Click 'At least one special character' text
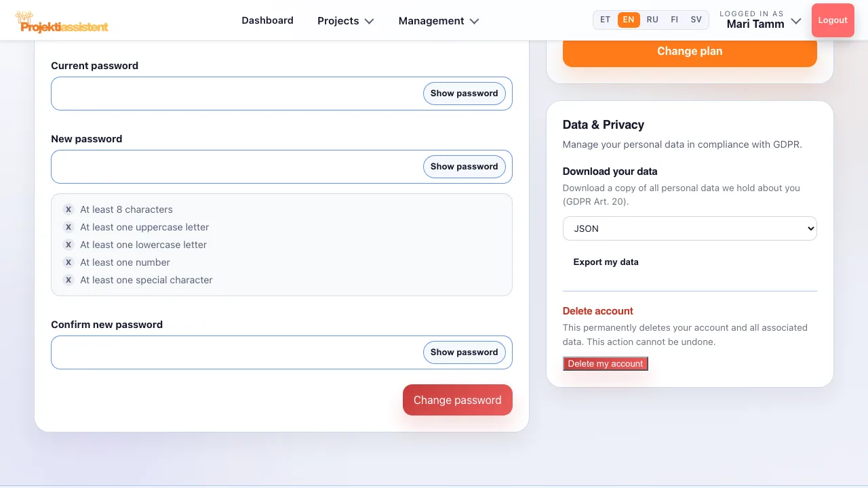Screen dimensions: 868x488 pos(146,280)
